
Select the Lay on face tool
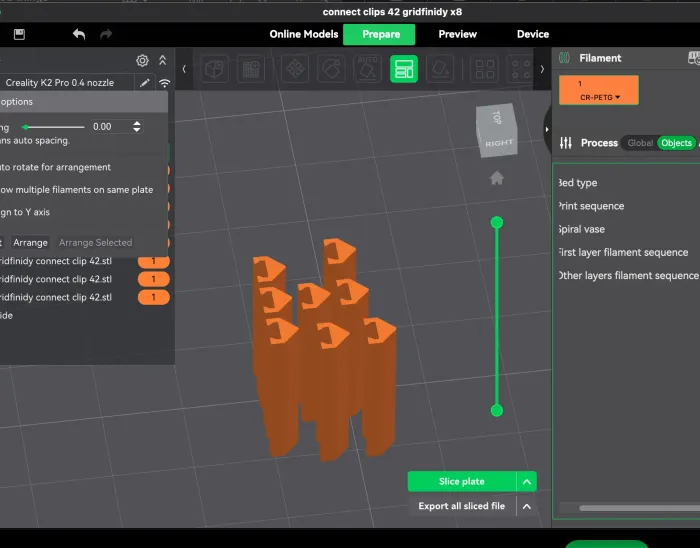[x=440, y=69]
